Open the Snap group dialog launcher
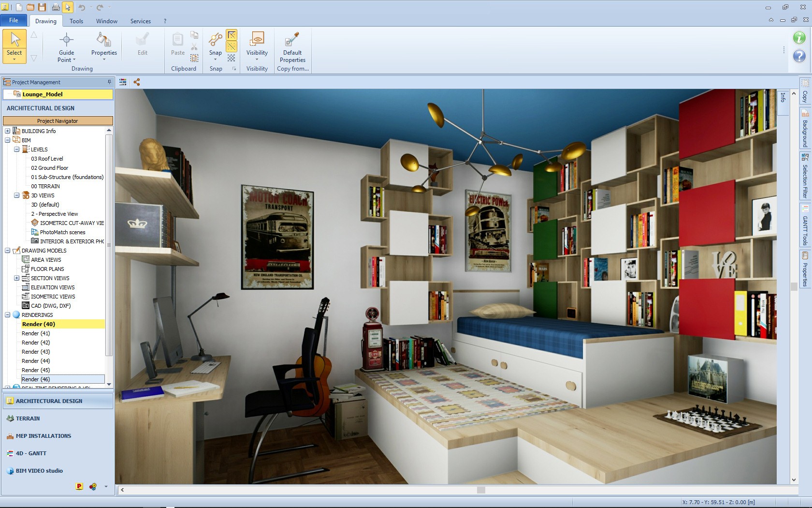The height and width of the screenshot is (508, 812). click(234, 69)
